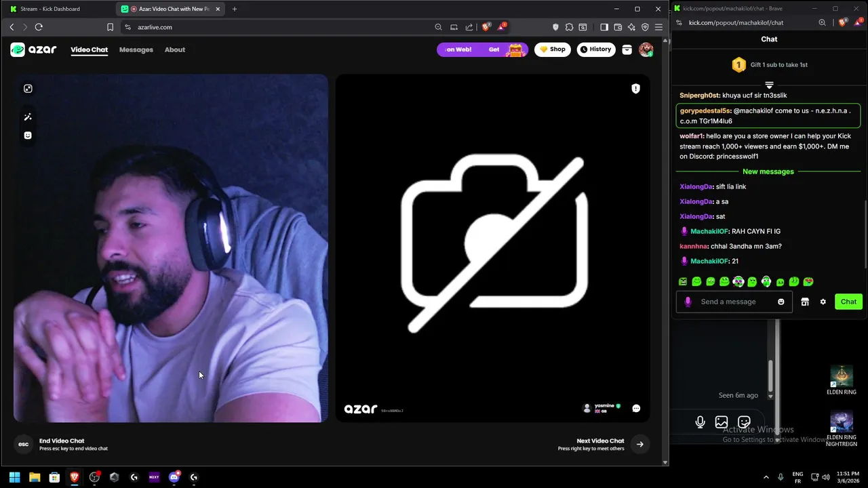Open Brave Shields lion icon
The height and width of the screenshot is (488, 868).
(486, 27)
